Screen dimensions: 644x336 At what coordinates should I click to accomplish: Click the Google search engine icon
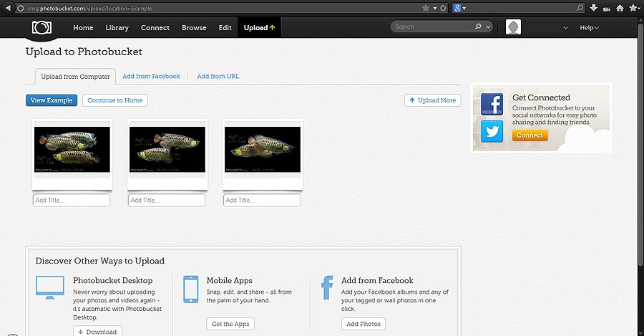(x=457, y=8)
